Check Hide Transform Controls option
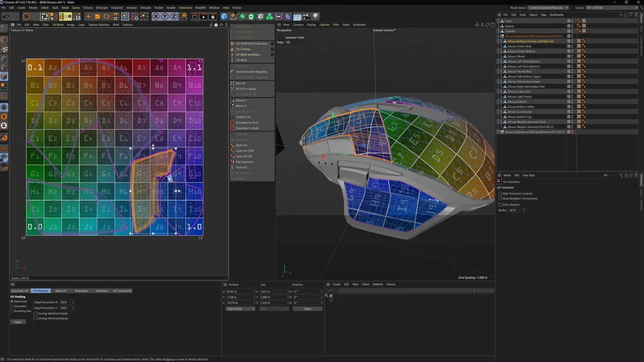This screenshot has width=644, height=362. pos(501,194)
